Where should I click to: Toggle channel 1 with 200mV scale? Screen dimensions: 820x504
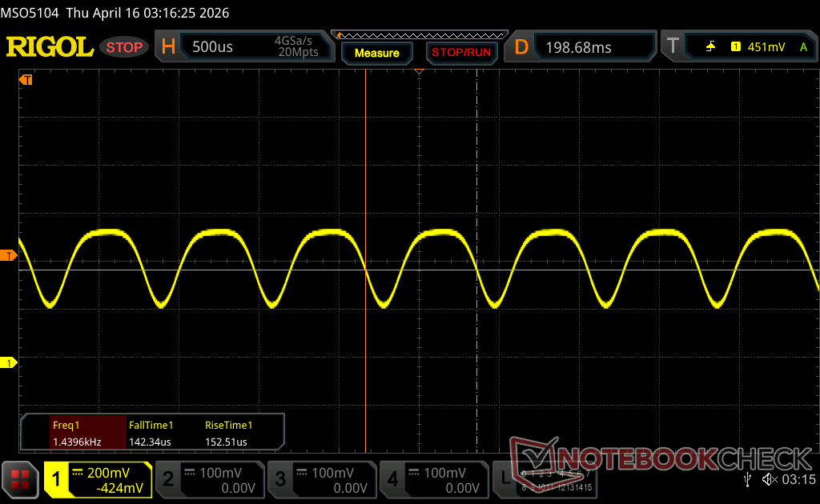coord(98,479)
